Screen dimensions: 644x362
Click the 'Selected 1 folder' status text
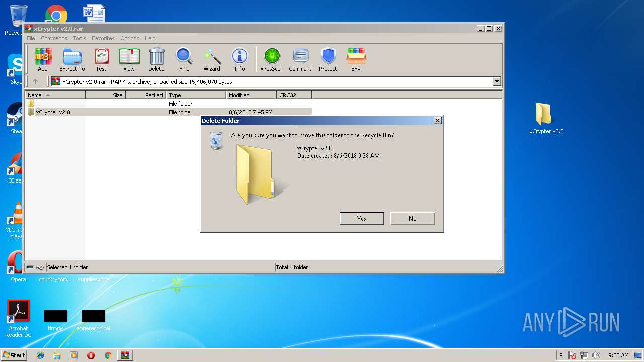click(x=67, y=267)
